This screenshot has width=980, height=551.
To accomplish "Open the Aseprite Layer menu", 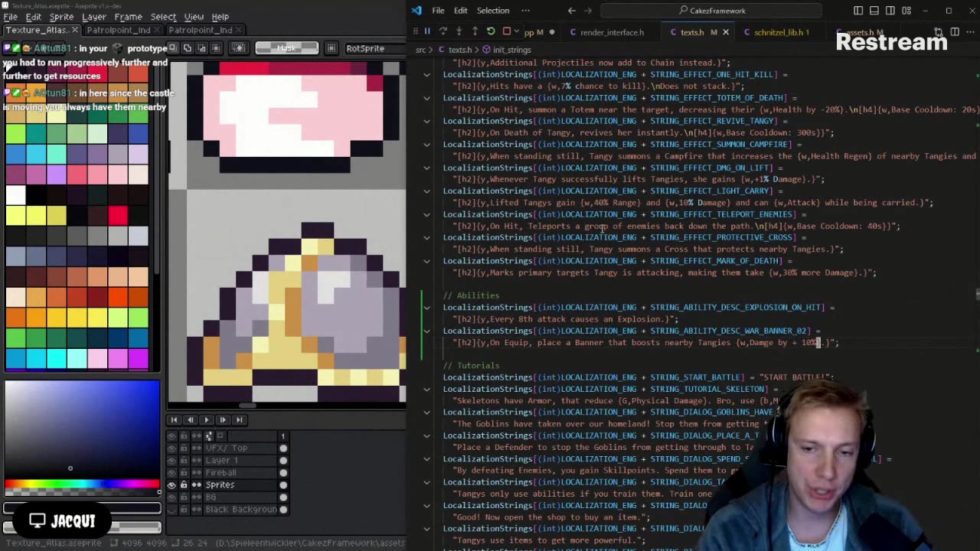I will coord(94,17).
